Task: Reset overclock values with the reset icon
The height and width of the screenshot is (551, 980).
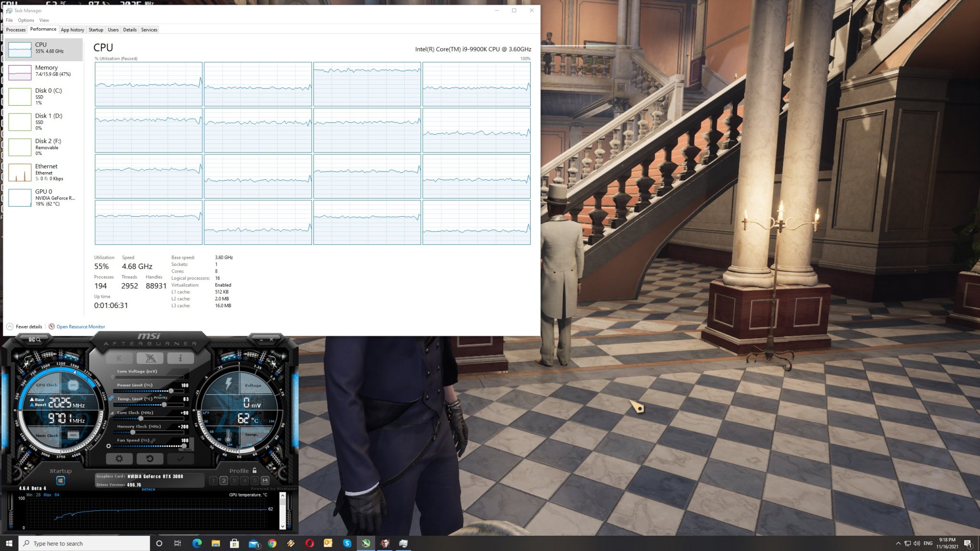Action: (x=150, y=458)
